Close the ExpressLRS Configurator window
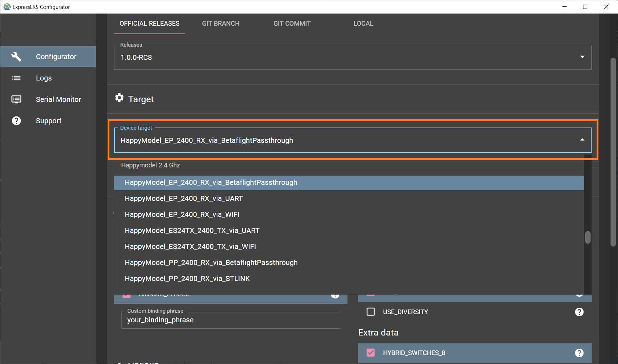The width and height of the screenshot is (618, 364). [606, 7]
